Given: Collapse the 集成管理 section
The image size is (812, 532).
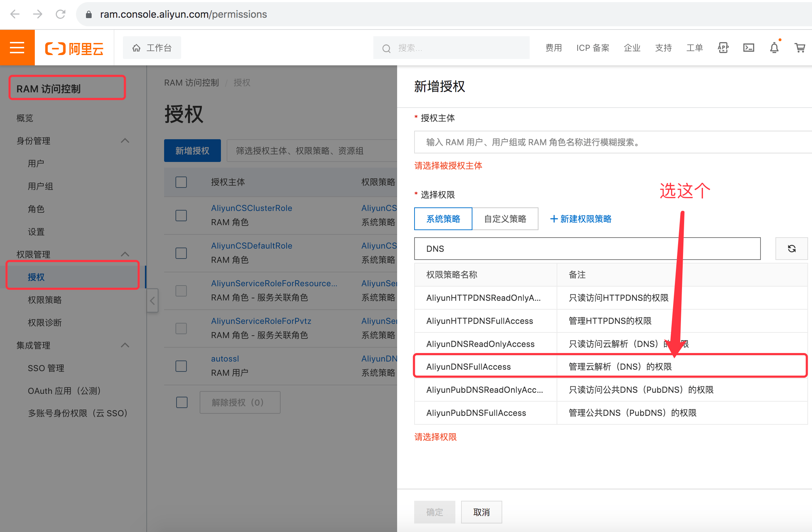Looking at the screenshot, I should [x=125, y=345].
